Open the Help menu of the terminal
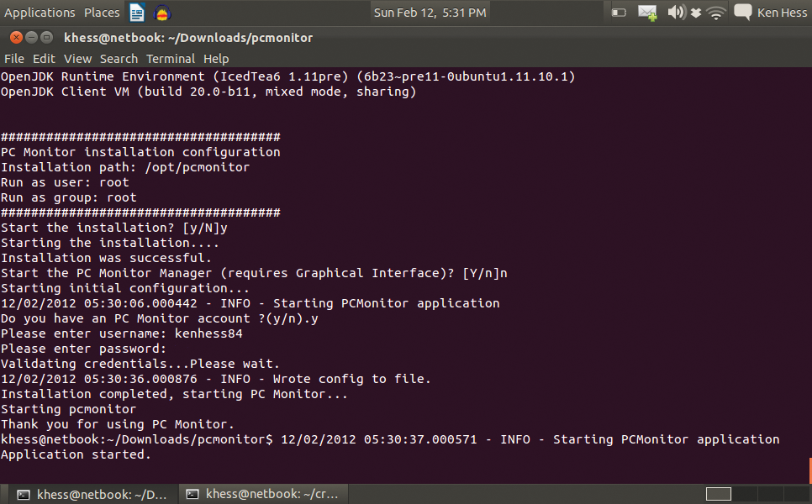The image size is (812, 504). pyautogui.click(x=216, y=59)
